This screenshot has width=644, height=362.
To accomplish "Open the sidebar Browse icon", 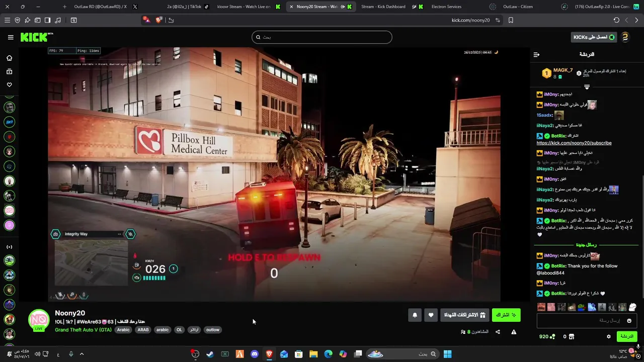I will (x=9, y=71).
